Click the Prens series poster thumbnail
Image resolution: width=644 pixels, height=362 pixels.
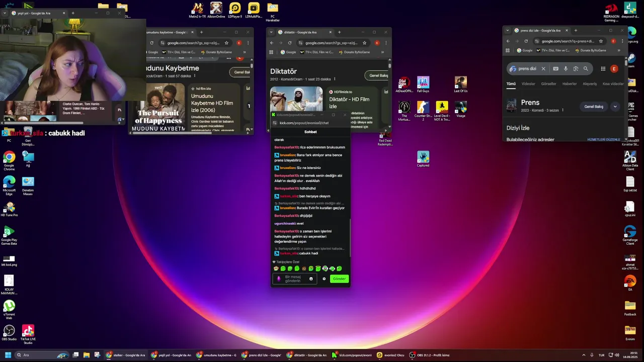click(x=511, y=105)
